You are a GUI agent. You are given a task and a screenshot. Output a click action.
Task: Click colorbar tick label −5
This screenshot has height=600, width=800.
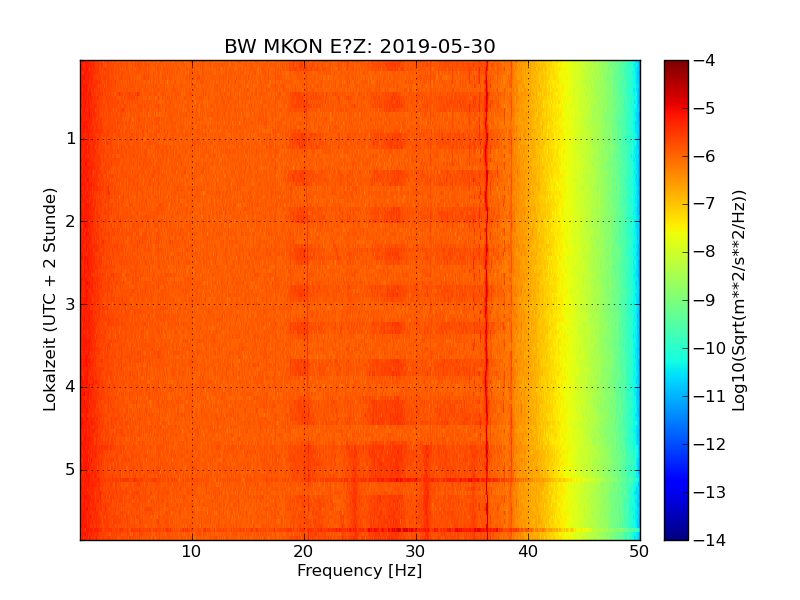(705, 109)
